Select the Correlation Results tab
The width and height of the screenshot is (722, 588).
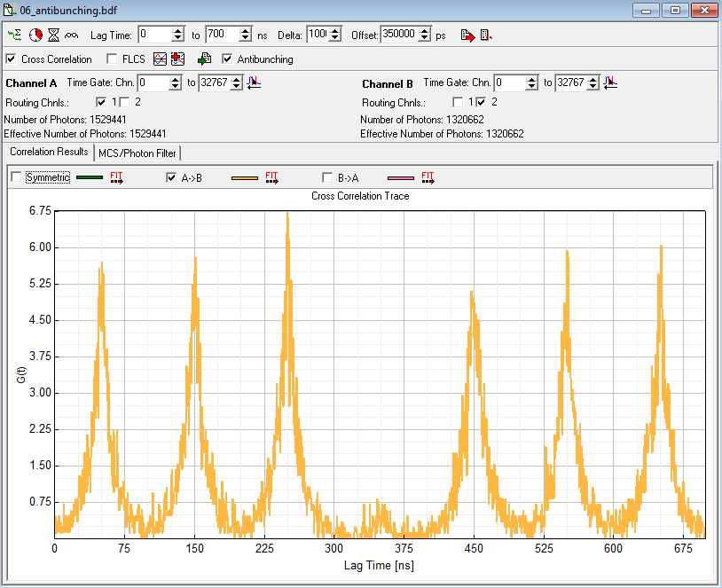click(x=49, y=152)
